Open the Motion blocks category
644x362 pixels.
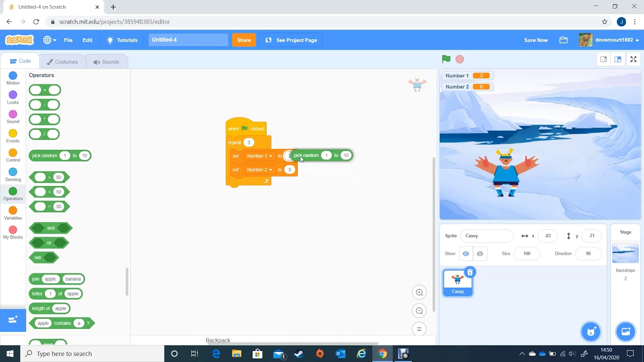coord(13,78)
